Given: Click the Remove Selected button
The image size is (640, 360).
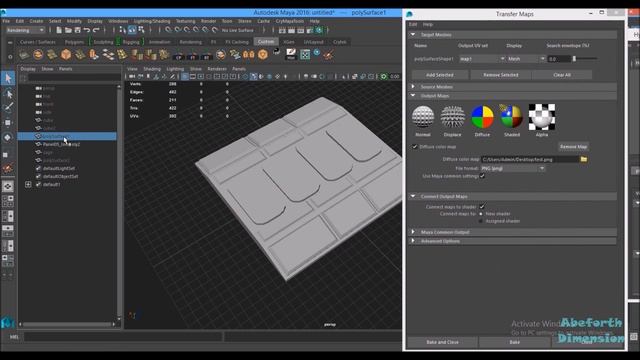Looking at the screenshot, I should (x=501, y=75).
